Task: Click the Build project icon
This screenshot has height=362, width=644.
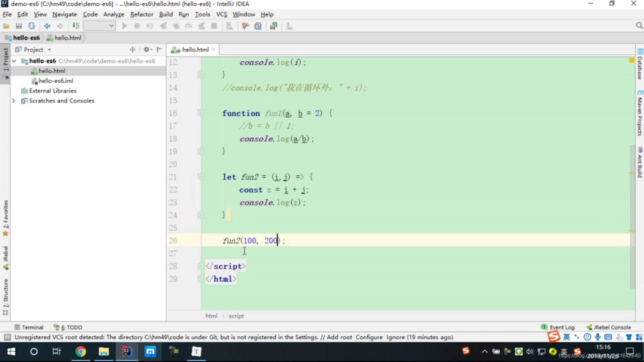Action: coord(76,26)
